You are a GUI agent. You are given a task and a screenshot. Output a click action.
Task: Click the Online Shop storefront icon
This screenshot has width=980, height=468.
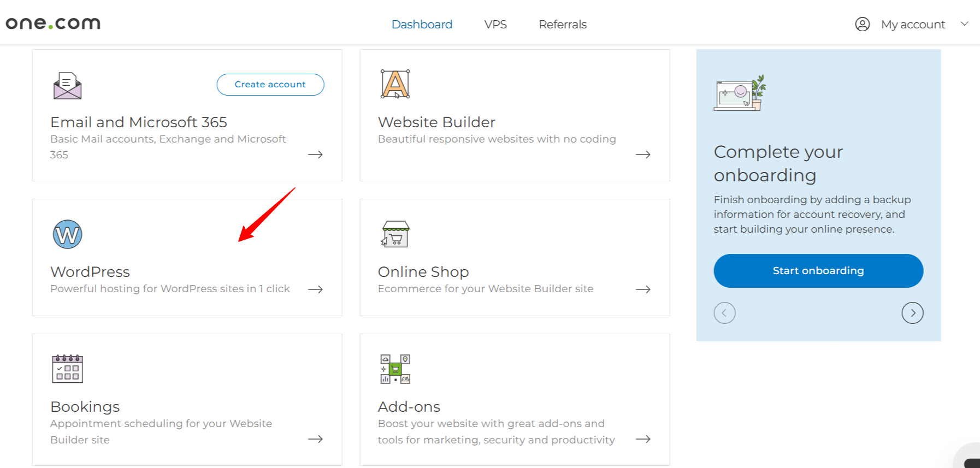pyautogui.click(x=395, y=234)
